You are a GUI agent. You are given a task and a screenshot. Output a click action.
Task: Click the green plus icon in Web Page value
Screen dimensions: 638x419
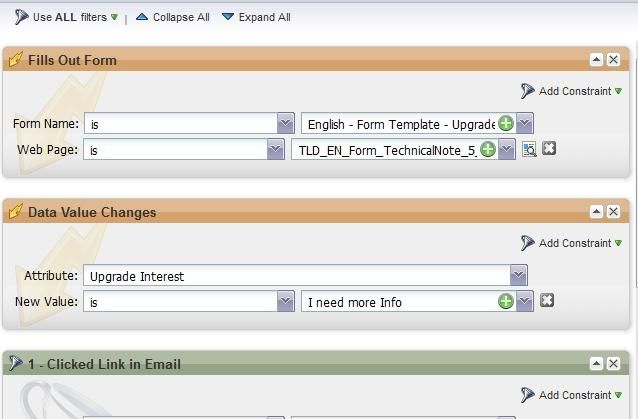coord(488,150)
